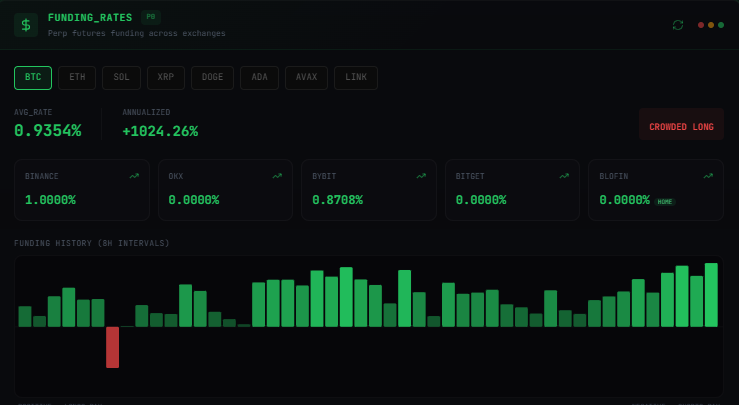
Task: Switch to the ADA tab
Action: point(259,78)
